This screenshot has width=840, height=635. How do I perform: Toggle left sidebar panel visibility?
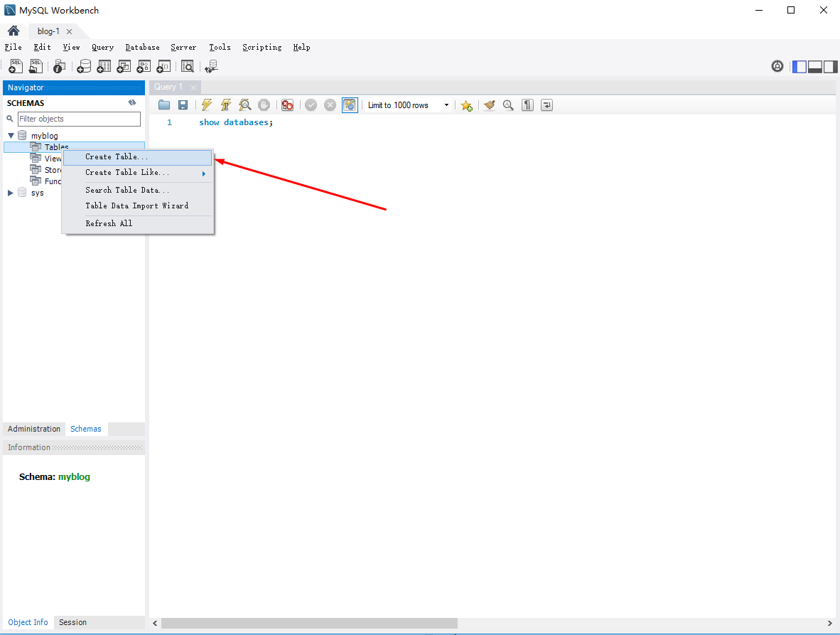[799, 66]
